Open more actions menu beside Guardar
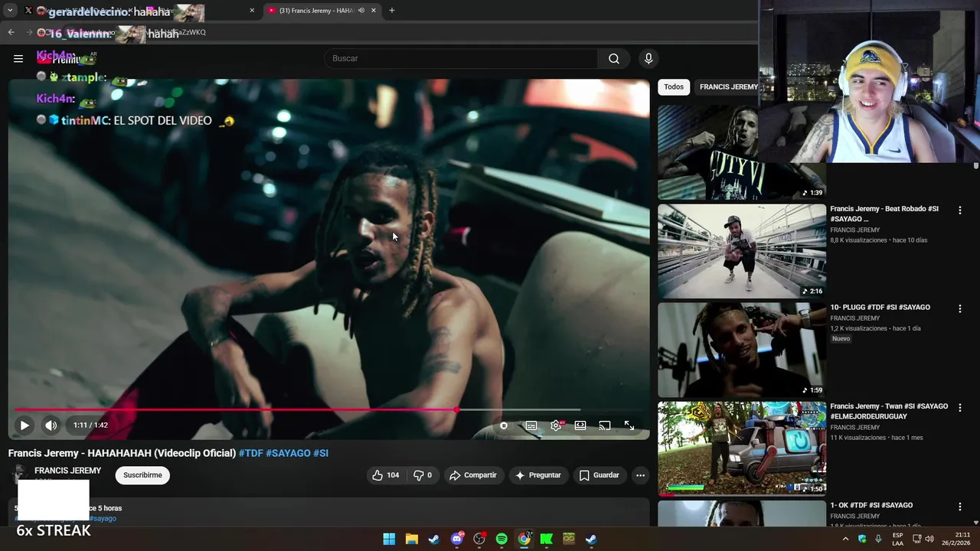 (x=640, y=475)
